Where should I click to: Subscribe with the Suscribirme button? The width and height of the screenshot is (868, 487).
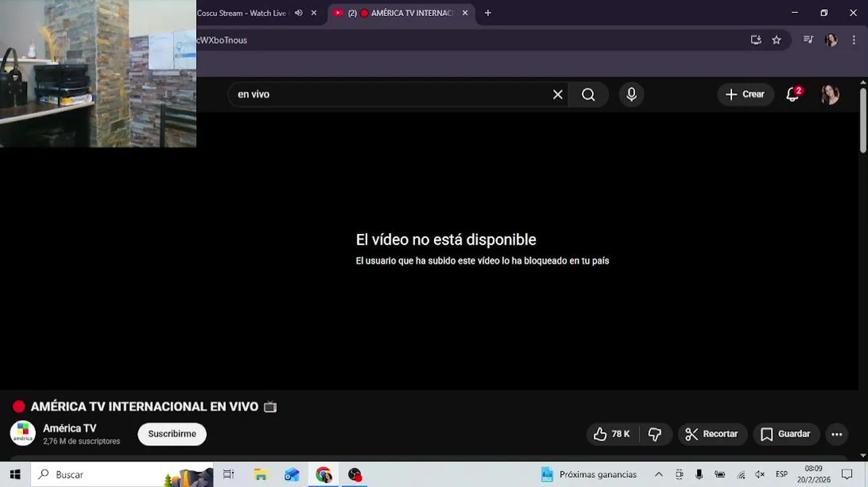(172, 434)
